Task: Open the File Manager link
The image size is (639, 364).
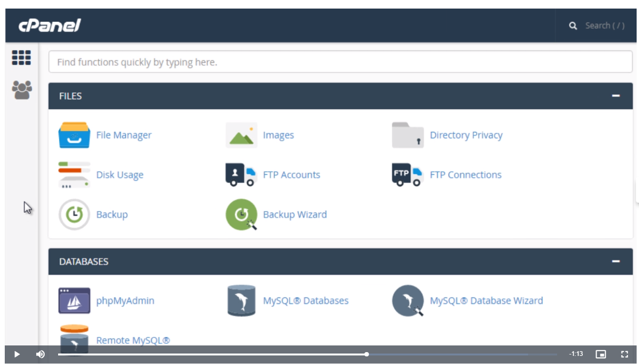Action: (124, 135)
